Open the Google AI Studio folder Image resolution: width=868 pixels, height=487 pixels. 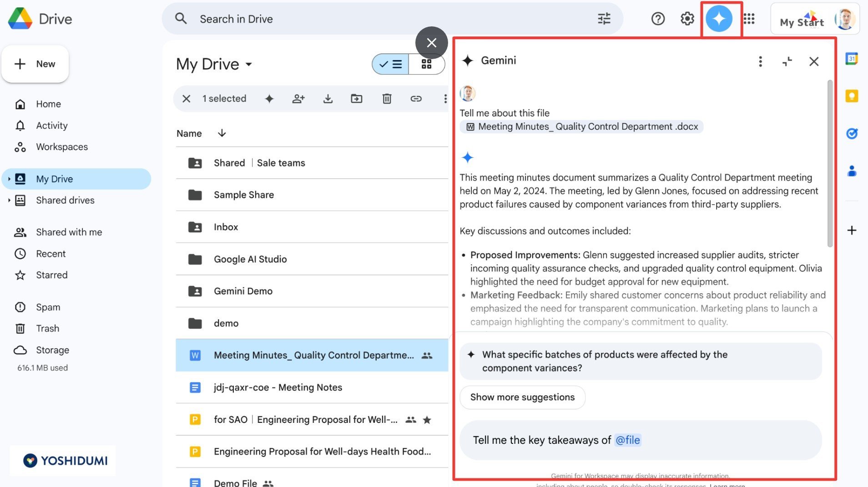(312, 259)
